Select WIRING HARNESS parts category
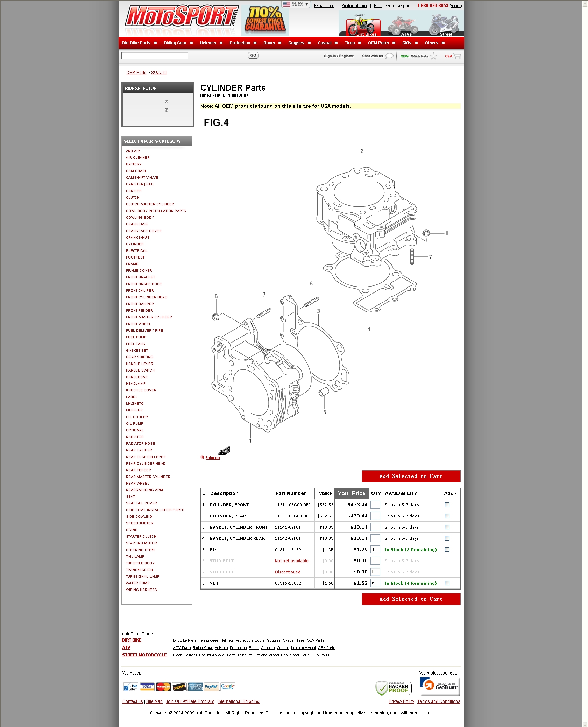This screenshot has width=588, height=727. [x=141, y=590]
